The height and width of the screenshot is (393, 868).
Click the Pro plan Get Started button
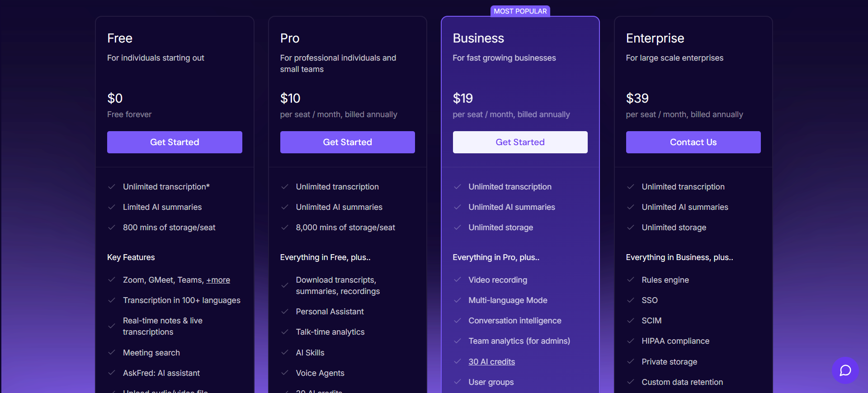coord(347,142)
